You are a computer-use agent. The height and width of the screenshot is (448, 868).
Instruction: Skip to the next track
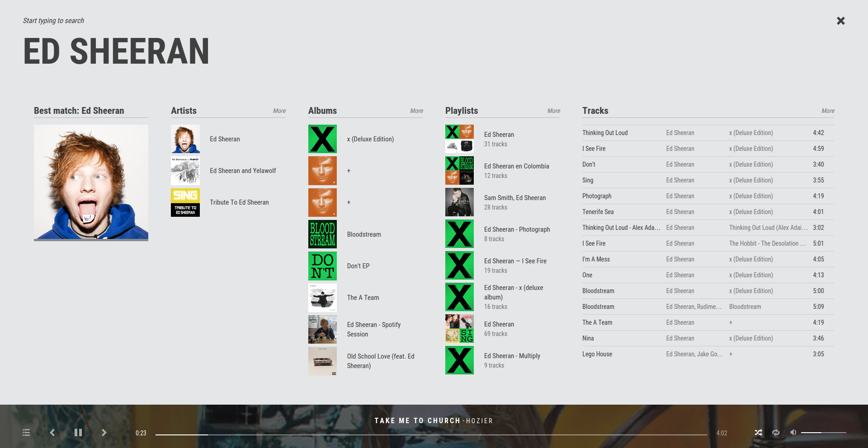(x=104, y=433)
